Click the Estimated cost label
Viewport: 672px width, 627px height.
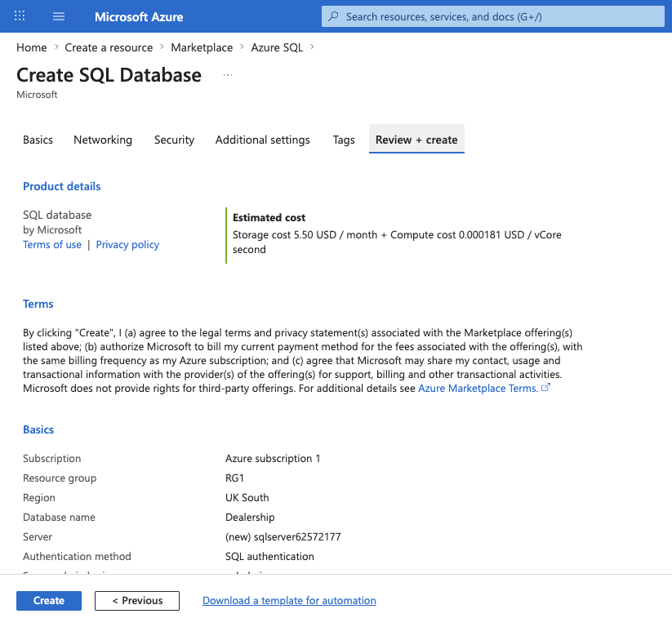pyautogui.click(x=269, y=218)
